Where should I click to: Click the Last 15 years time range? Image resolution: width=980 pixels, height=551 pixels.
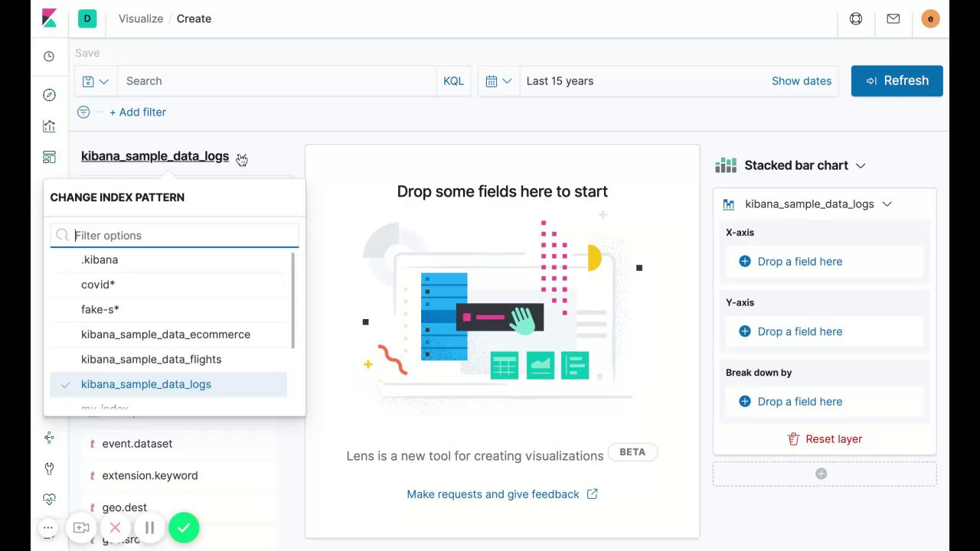(x=560, y=81)
